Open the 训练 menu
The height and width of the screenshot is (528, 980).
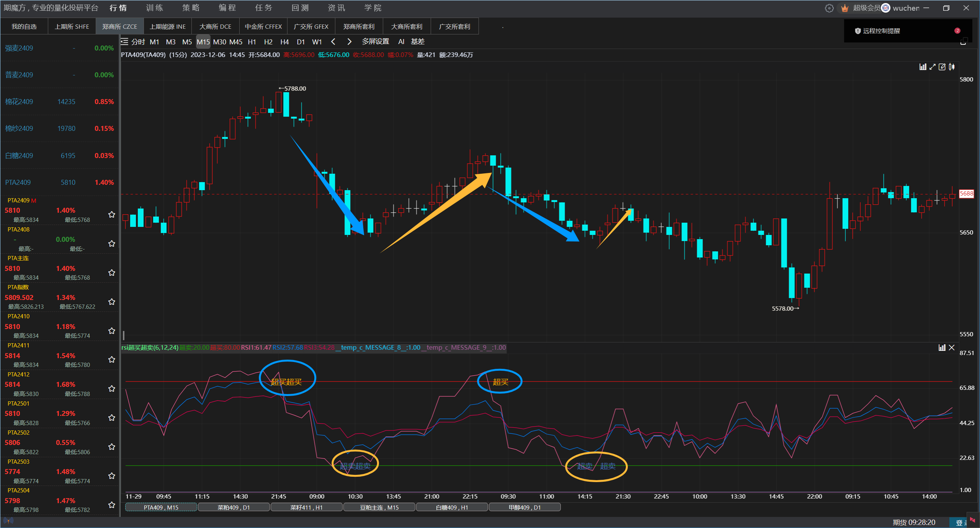tap(154, 8)
